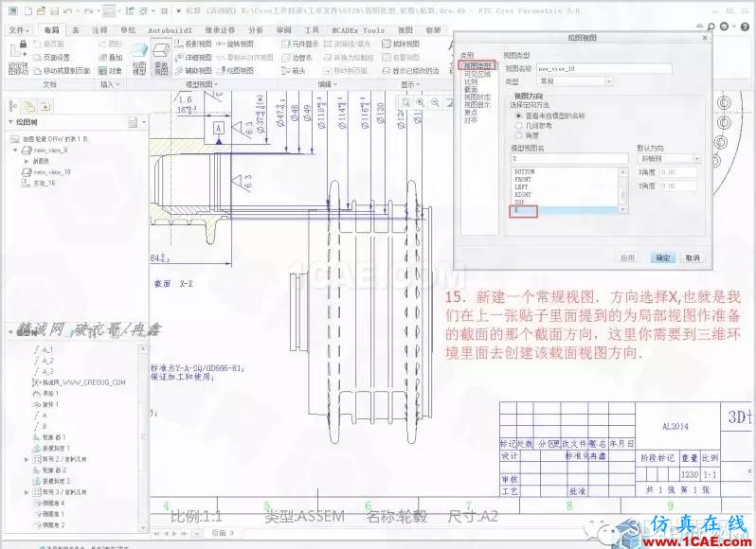This screenshot has width=756, height=549.
Task: Click the 边显示 edge display tool
Action: coord(297,58)
